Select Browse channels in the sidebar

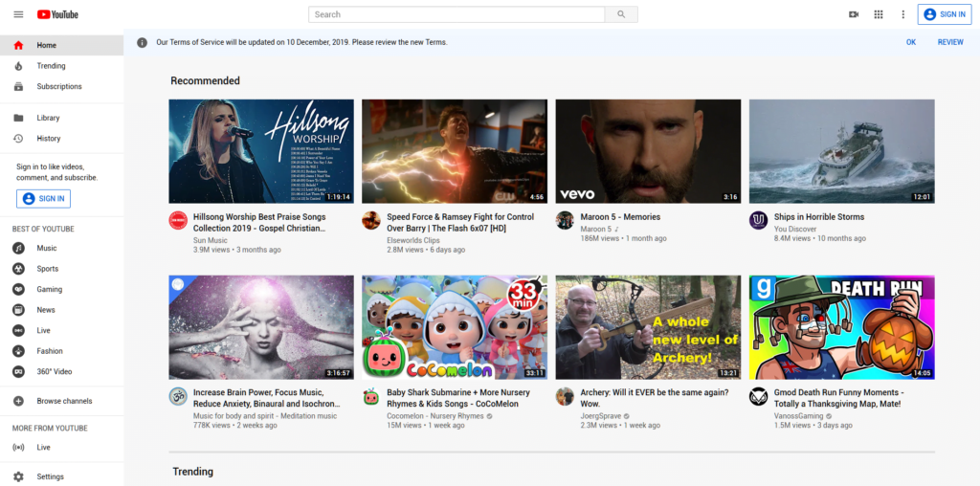61,401
